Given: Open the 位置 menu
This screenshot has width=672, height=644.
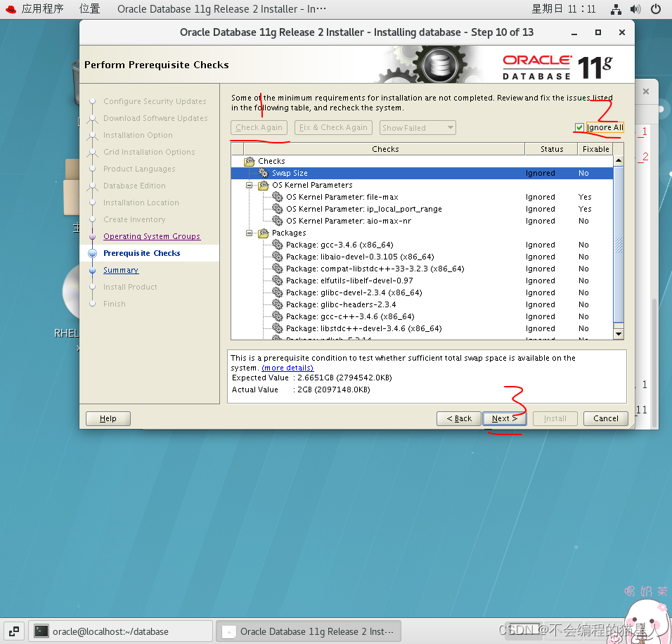Looking at the screenshot, I should (x=89, y=9).
